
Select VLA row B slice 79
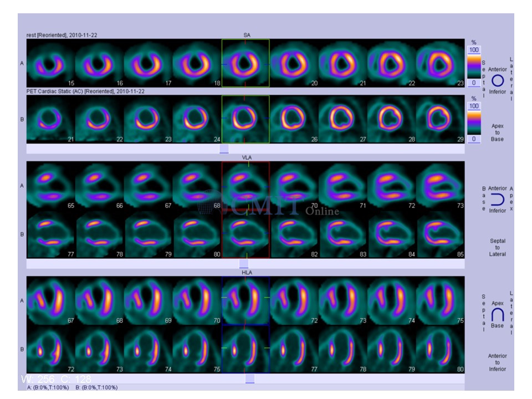click(149, 234)
